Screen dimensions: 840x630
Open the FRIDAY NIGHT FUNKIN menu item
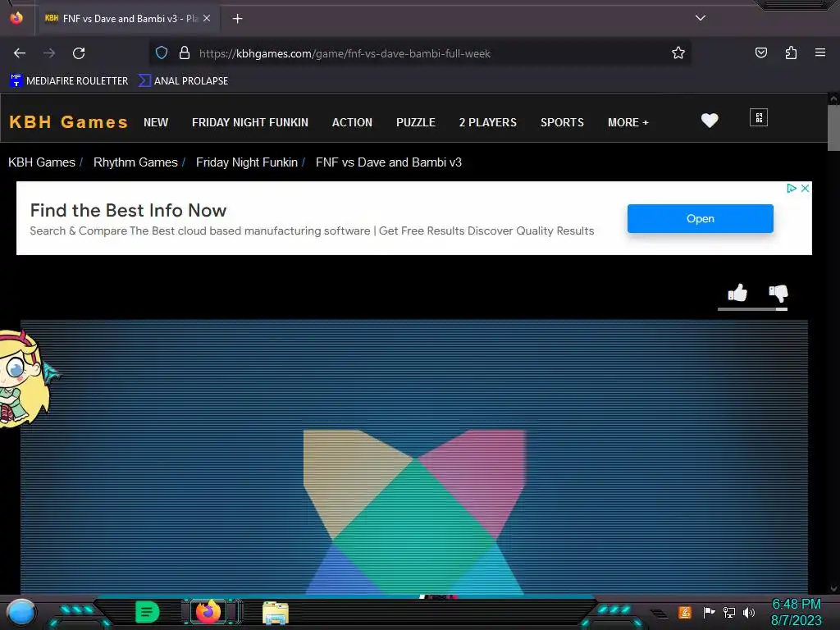(x=250, y=122)
